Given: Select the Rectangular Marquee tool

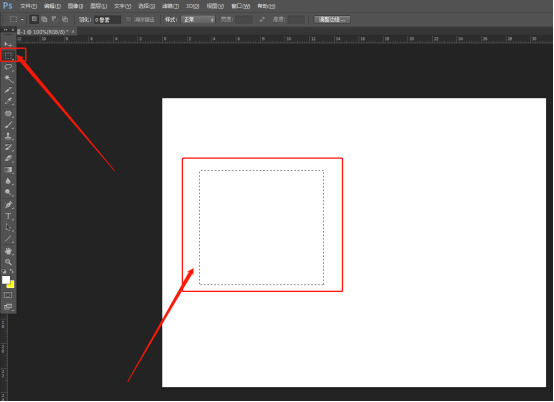Looking at the screenshot, I should point(8,56).
